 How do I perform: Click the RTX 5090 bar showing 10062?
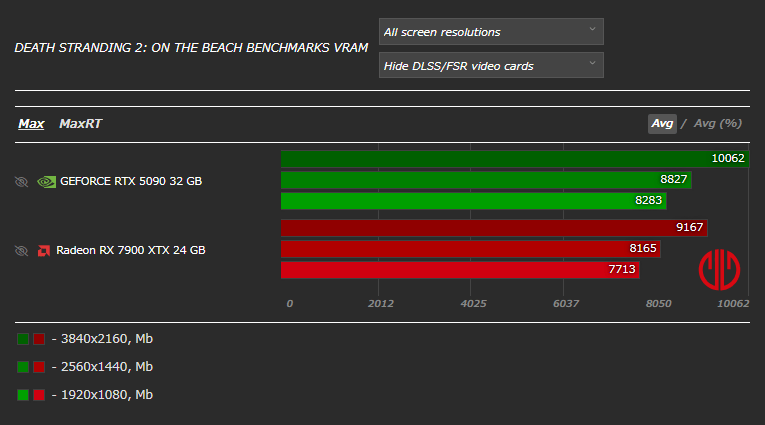[514, 159]
